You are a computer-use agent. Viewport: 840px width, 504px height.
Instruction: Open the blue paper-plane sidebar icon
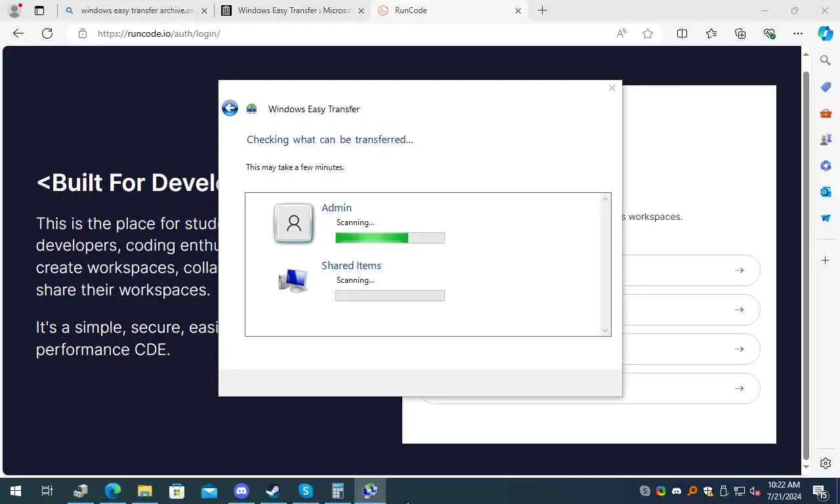click(x=826, y=218)
